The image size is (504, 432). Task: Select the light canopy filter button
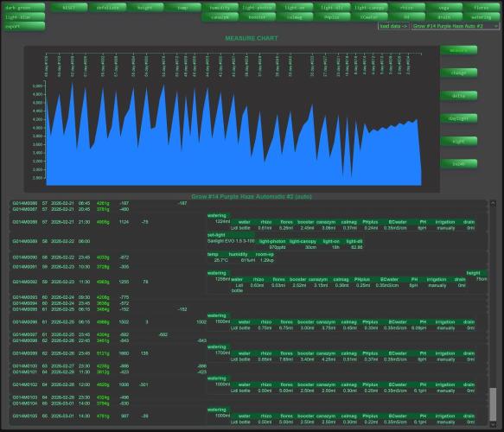pyautogui.click(x=369, y=8)
